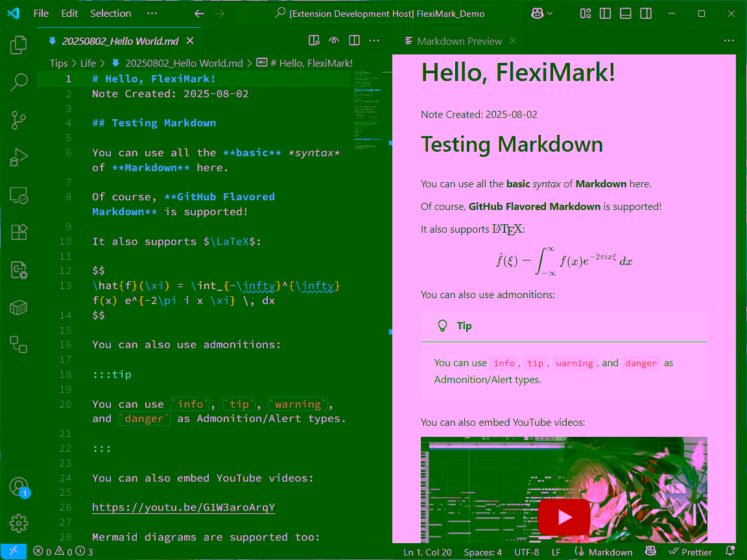
Task: Click line number 13 in the gutter
Action: coord(65,286)
